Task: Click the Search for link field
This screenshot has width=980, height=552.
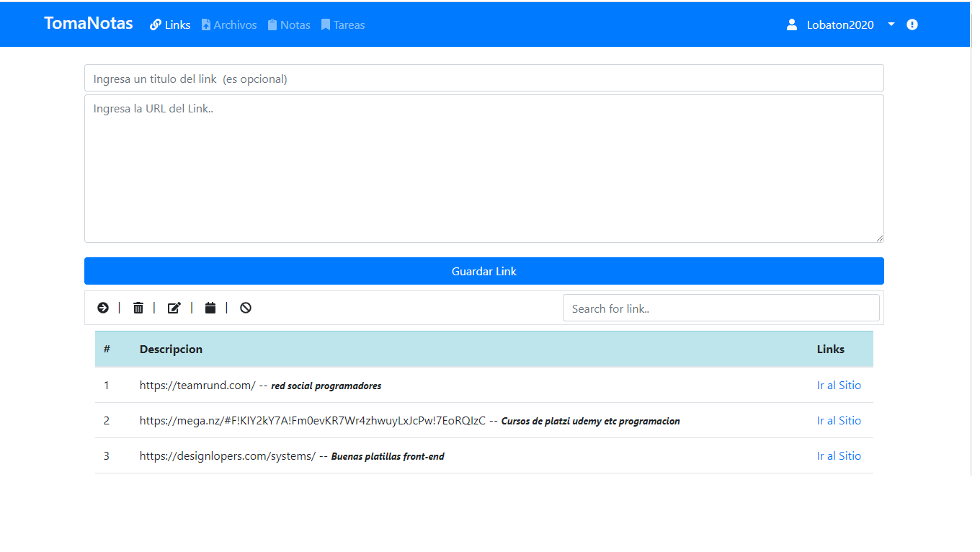Action: 721,308
